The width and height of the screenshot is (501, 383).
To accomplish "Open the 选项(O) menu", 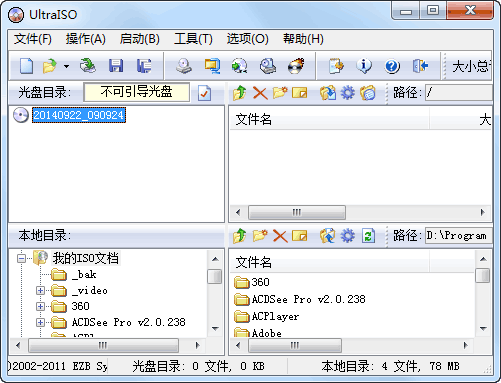I will (247, 39).
